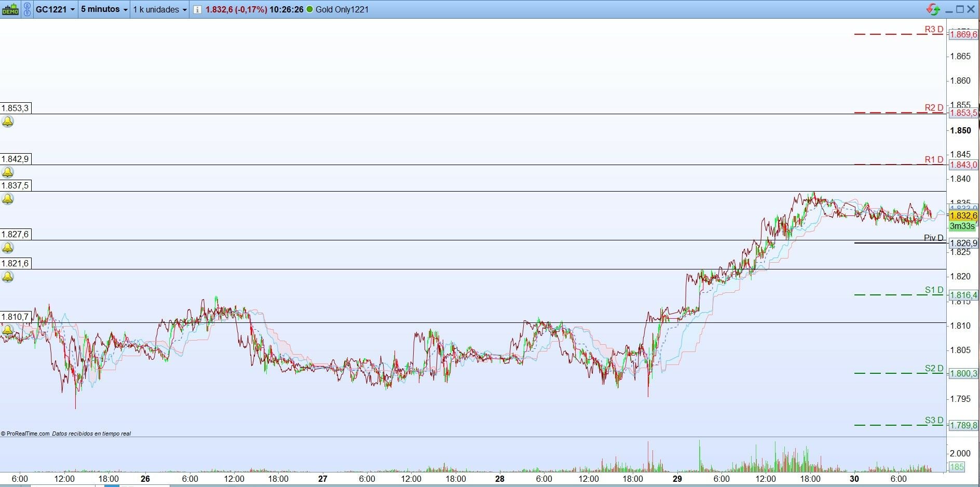
Task: Click the yellow current price tag 1.832,6
Action: point(963,215)
